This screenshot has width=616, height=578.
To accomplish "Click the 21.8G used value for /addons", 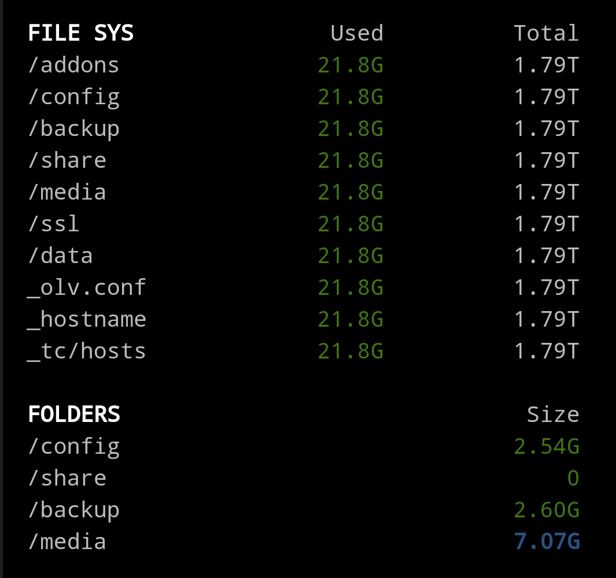I will [350, 65].
